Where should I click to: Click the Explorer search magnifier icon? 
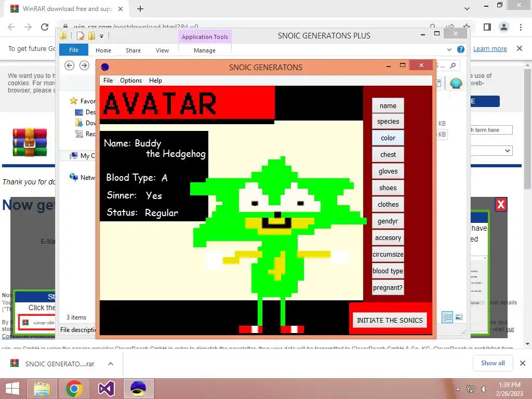coord(453,65)
